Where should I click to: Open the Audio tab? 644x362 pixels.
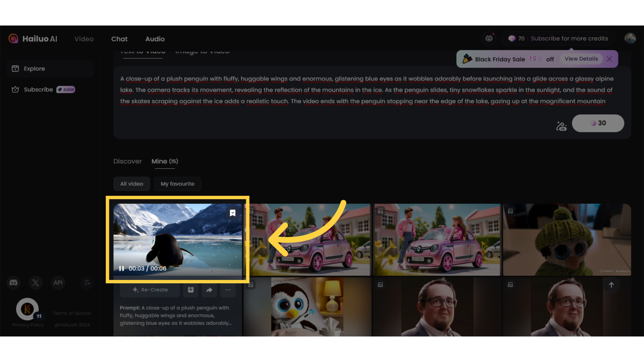click(x=155, y=39)
